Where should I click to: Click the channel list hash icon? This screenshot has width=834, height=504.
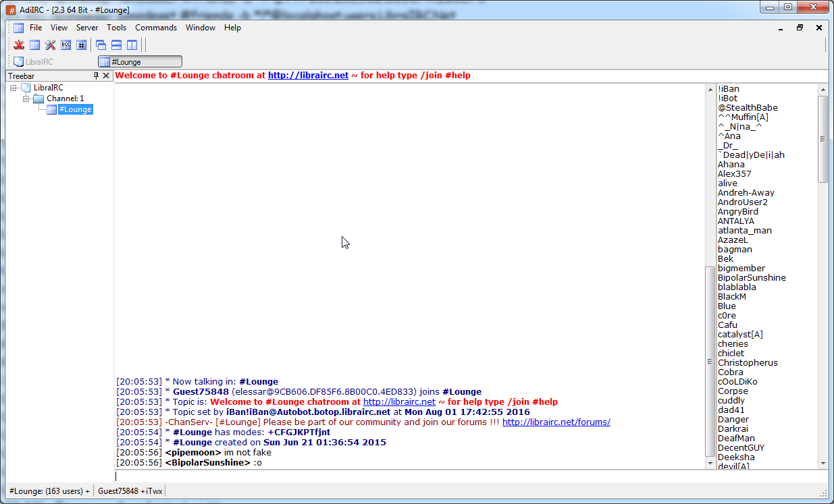tap(81, 45)
